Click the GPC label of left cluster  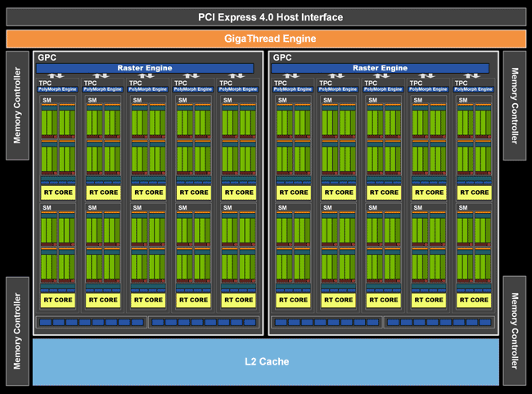46,57
